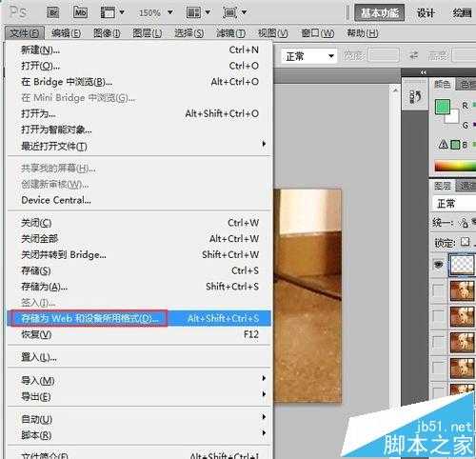The height and width of the screenshot is (459, 476).
Task: Open Device Central... from the menu
Action: click(139, 200)
